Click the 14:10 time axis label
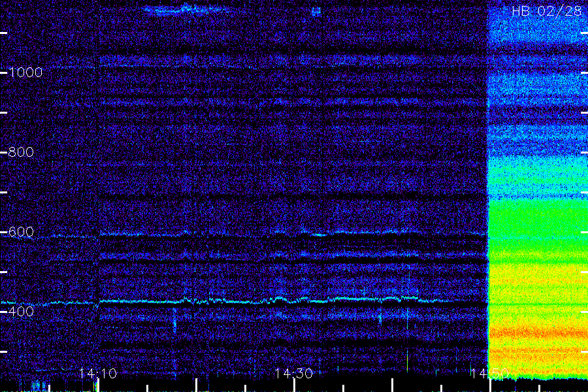The height and width of the screenshot is (392, 588). click(x=98, y=373)
